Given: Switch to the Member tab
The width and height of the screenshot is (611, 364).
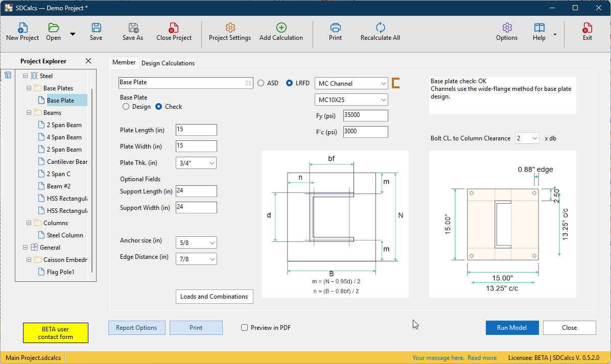Looking at the screenshot, I should [124, 62].
